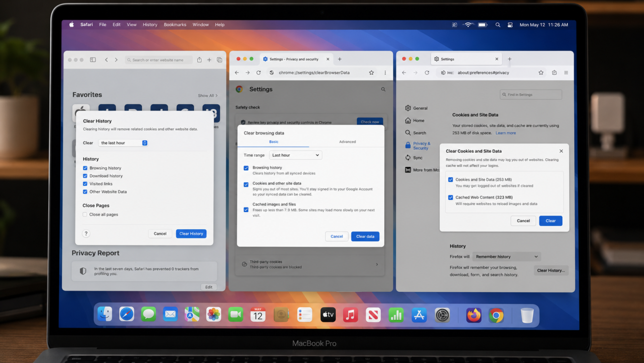Check Close all pages checkbox
644x363 pixels.
click(x=85, y=215)
